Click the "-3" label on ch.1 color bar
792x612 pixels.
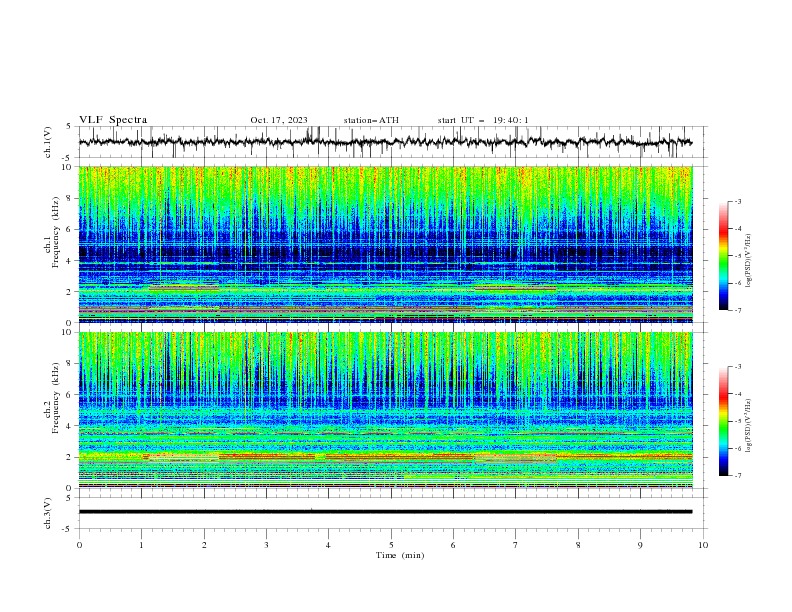click(737, 201)
